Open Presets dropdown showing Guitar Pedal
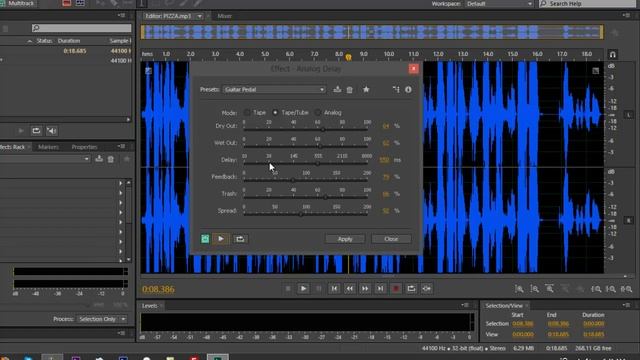Screen dimensions: 640x360 [274, 89]
